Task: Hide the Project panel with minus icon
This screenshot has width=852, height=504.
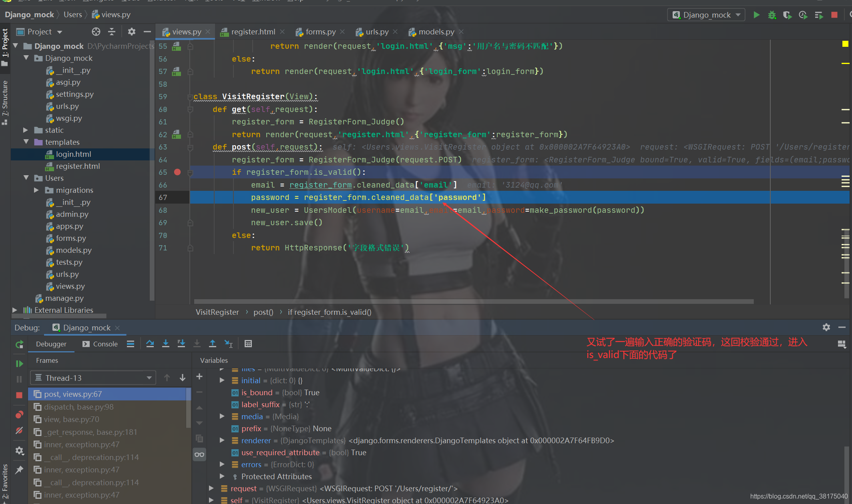Action: (x=147, y=32)
